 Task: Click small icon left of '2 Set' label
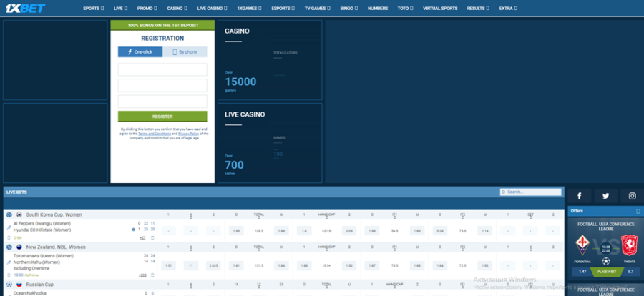pos(9,237)
